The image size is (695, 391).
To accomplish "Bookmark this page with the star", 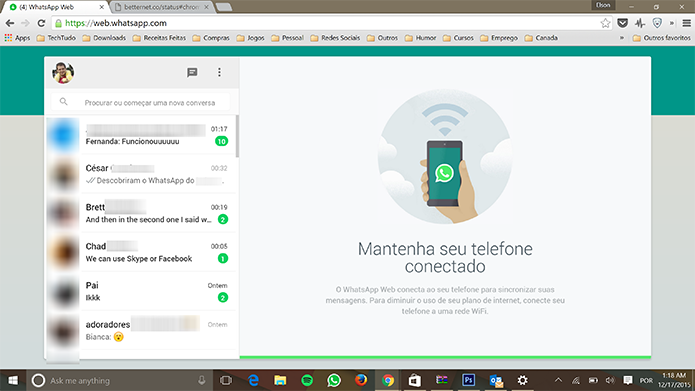I will click(605, 23).
